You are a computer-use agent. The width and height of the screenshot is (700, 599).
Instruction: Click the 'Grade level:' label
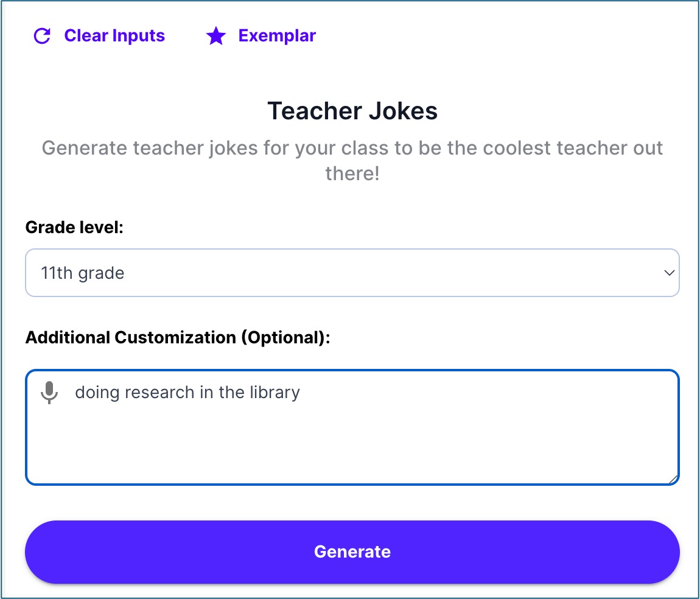pyautogui.click(x=74, y=228)
